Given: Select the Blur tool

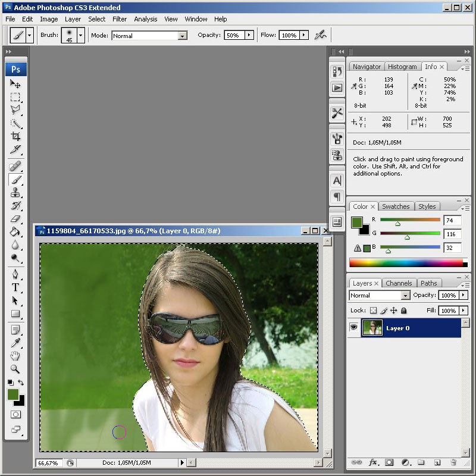Looking at the screenshot, I should click(15, 245).
